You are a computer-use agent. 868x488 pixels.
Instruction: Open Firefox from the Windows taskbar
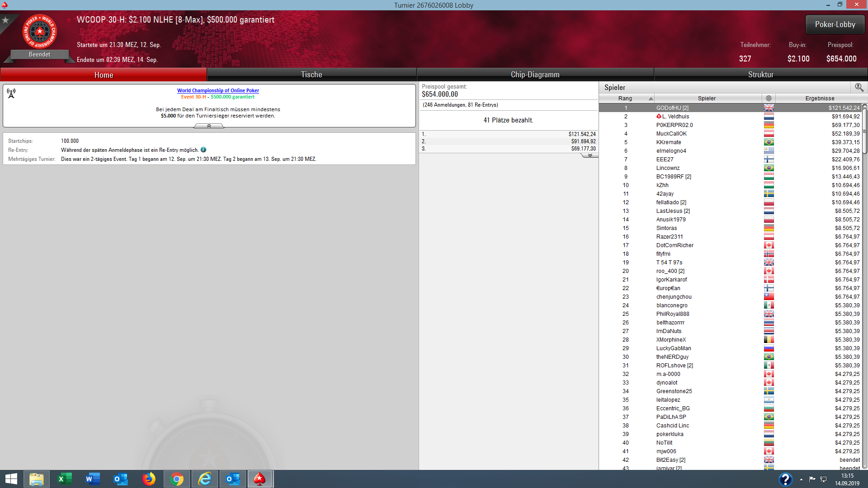click(149, 479)
